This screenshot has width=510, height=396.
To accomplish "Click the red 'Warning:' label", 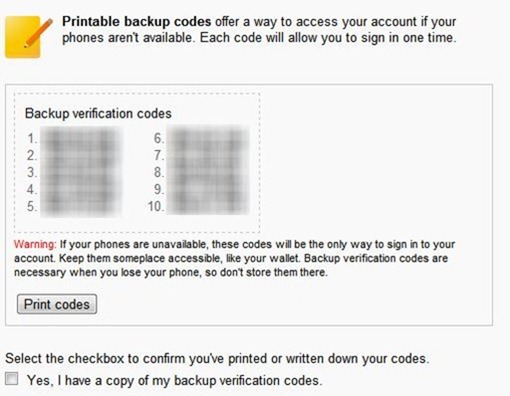I will pos(35,244).
